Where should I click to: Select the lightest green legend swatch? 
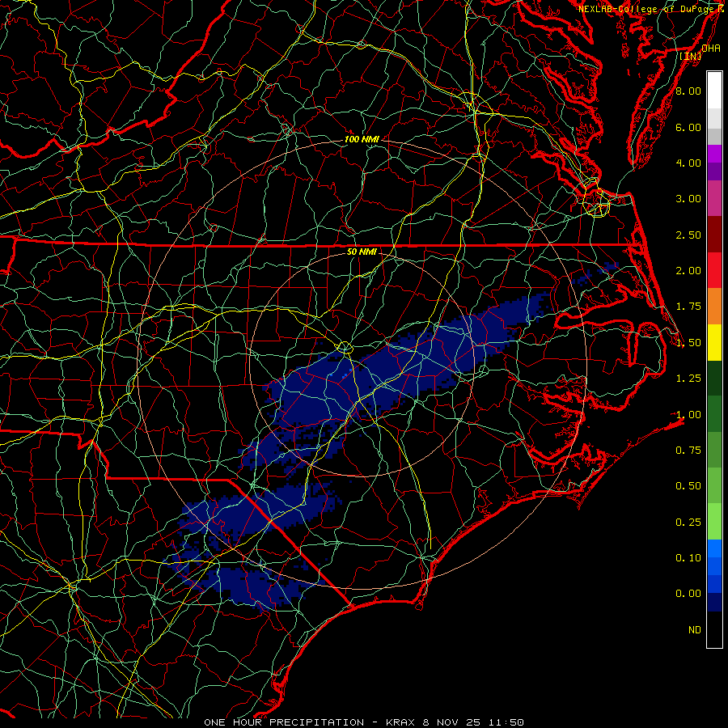click(x=714, y=522)
